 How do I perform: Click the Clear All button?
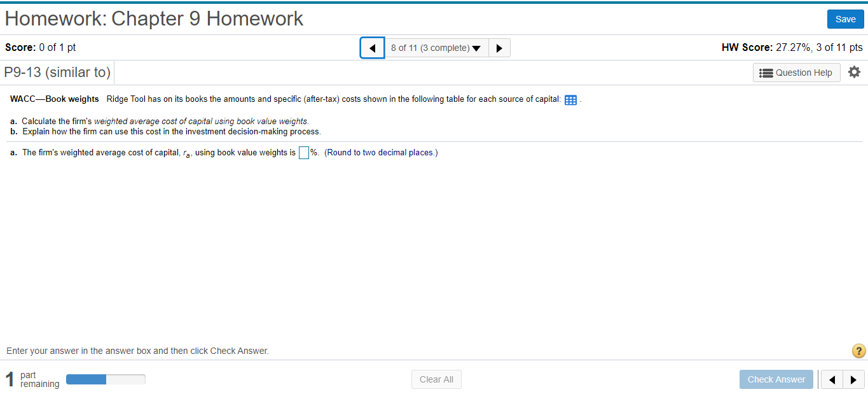click(x=436, y=379)
